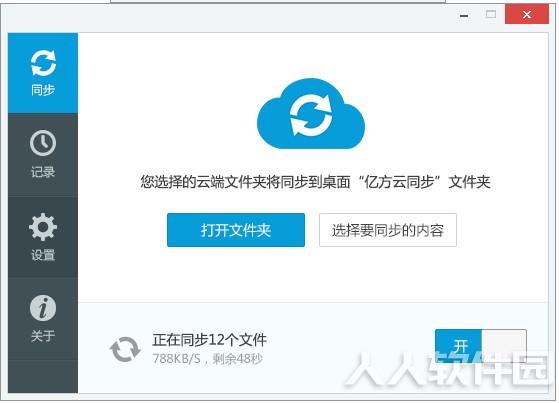Click the 788KB/S speed remaining-time text
Screen dimensions: 559x403
[x=207, y=359]
